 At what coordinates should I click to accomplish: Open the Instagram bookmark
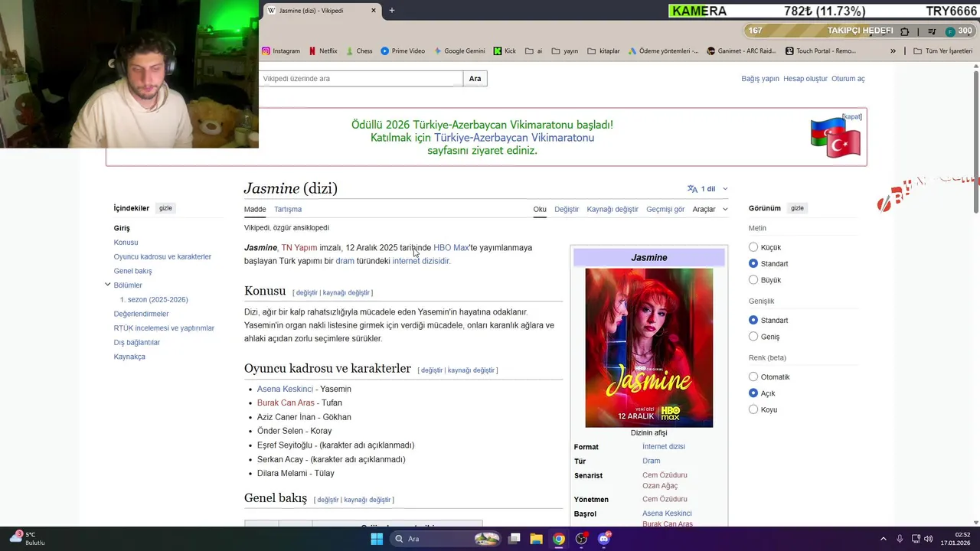(281, 51)
